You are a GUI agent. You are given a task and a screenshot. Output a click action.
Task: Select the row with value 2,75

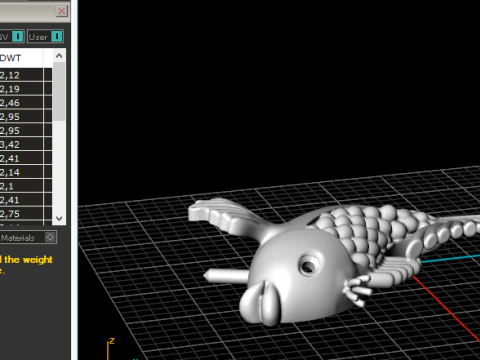[26, 214]
